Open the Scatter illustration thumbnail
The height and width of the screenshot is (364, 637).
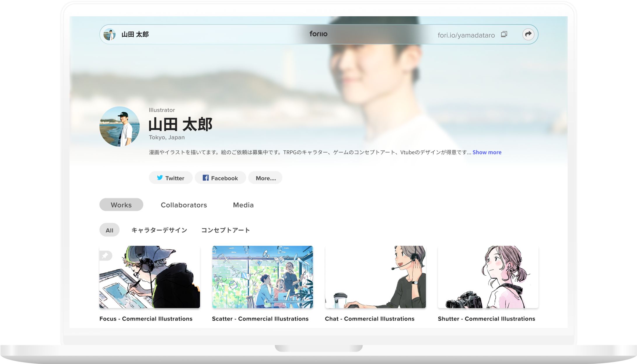pos(262,277)
